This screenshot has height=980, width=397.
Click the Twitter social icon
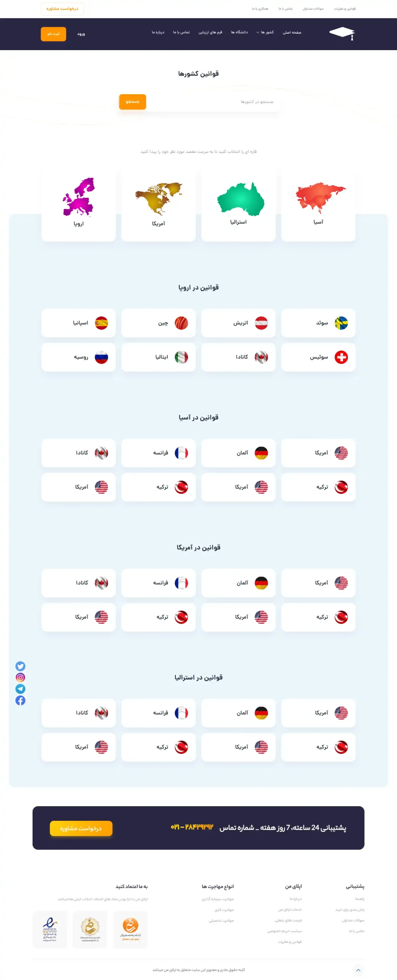(20, 666)
